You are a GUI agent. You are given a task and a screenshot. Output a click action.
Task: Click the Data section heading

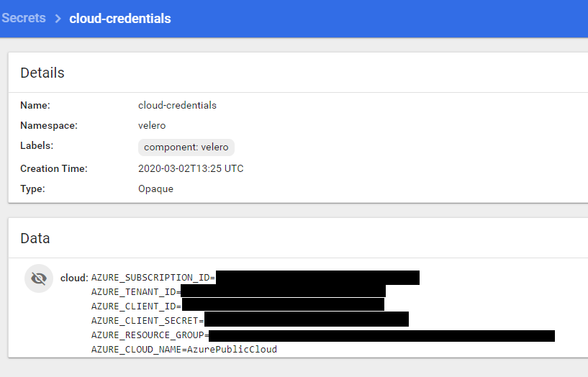(x=35, y=238)
